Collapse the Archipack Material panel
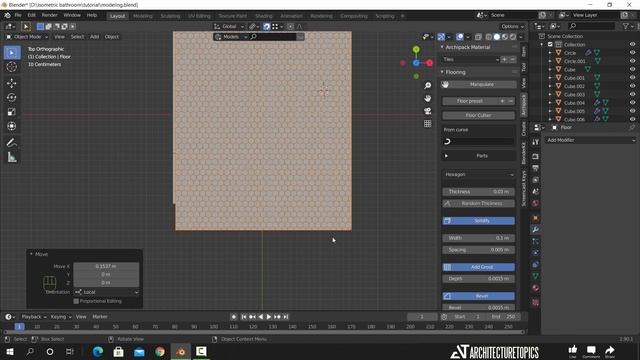 (442, 47)
